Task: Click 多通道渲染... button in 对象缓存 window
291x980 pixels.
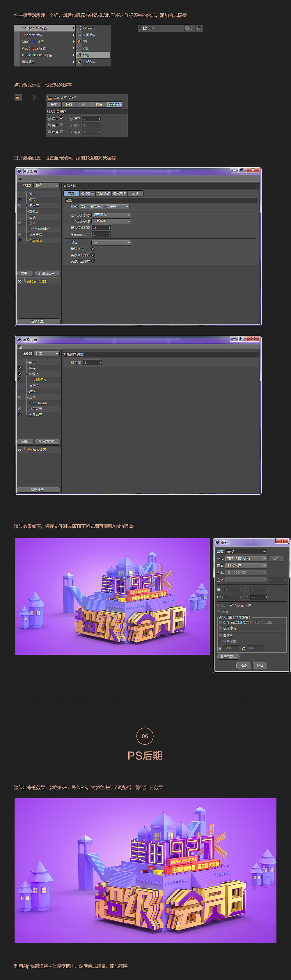Action: coord(47,442)
